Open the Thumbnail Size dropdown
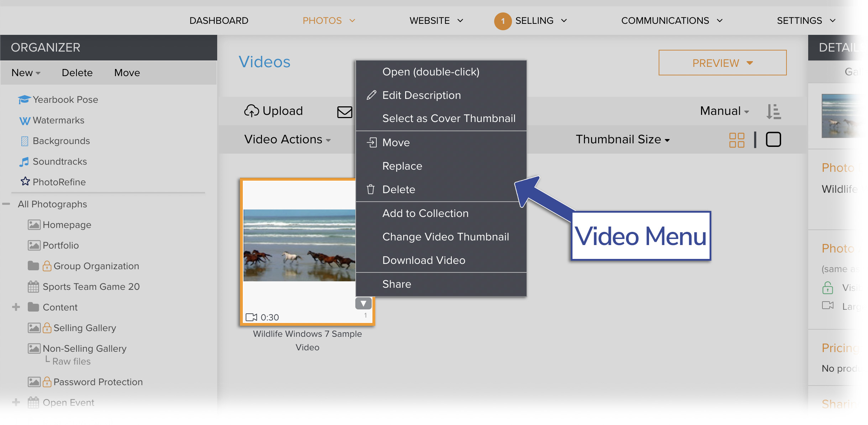The height and width of the screenshot is (425, 868). pyautogui.click(x=623, y=139)
